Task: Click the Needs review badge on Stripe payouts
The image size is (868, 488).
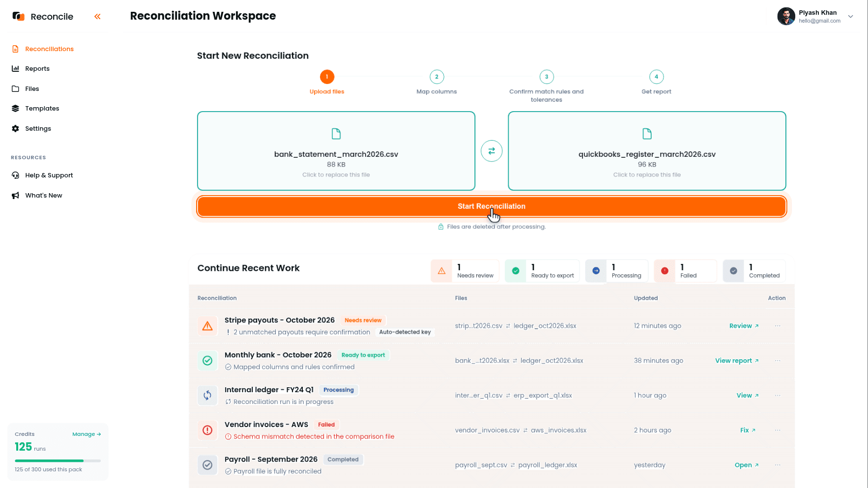Action: click(x=363, y=320)
